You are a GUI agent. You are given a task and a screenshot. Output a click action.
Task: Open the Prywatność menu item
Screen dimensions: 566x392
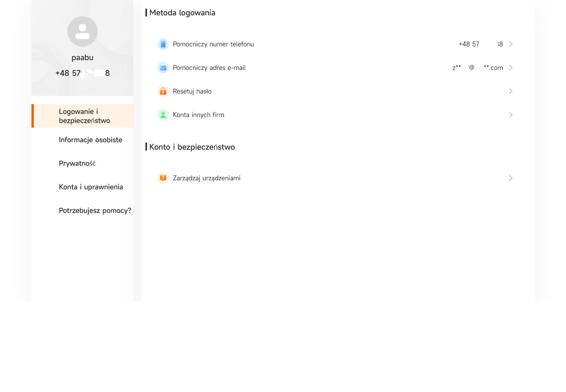[77, 163]
